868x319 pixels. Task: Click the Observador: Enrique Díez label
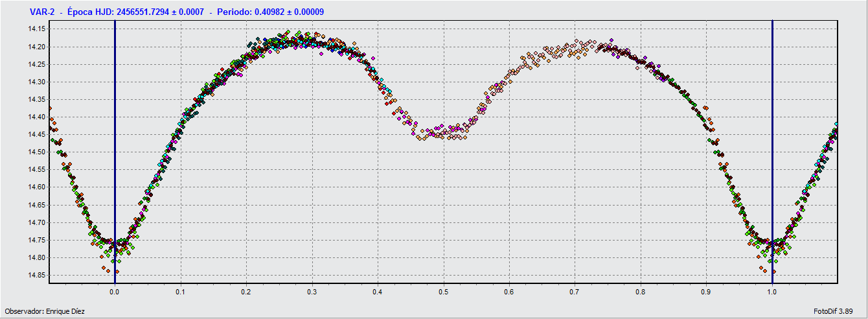point(45,312)
